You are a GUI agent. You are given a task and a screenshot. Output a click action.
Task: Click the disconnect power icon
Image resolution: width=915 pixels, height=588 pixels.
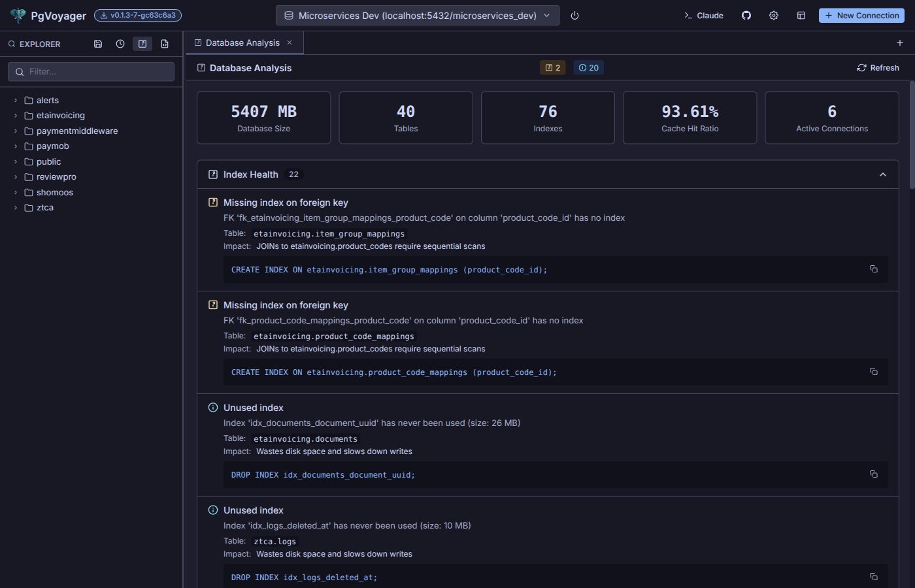point(574,16)
